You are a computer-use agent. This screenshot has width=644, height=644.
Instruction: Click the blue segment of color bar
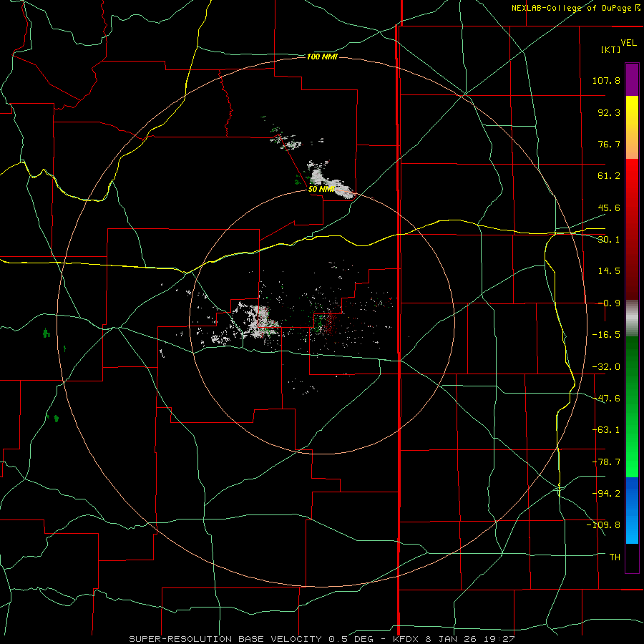[632, 510]
